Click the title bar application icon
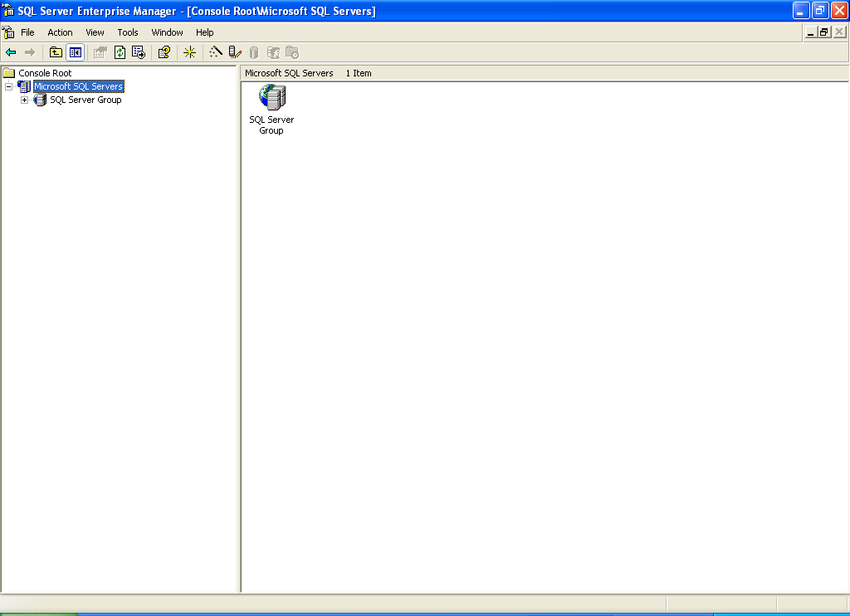The width and height of the screenshot is (850, 616). [8, 10]
